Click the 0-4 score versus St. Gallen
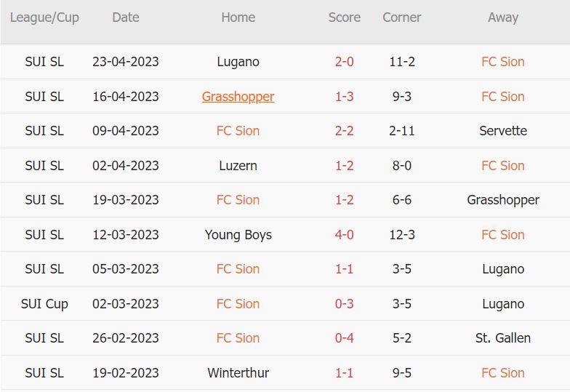Screen dimensions: 570x392 344,338
